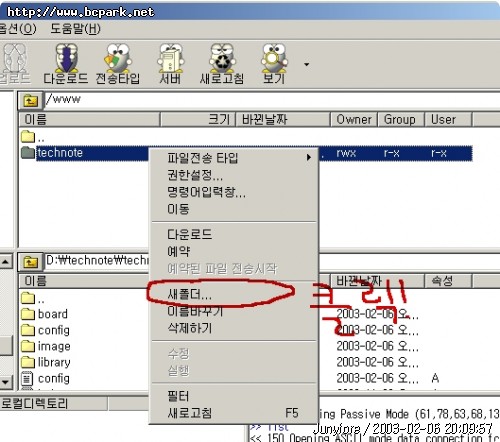
Task: Click the 로컬디렉토리 status bar label
Action: (34, 403)
